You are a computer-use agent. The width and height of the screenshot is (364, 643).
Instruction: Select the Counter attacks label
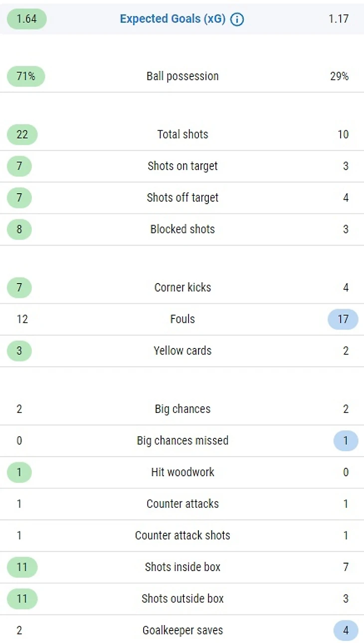[x=182, y=504]
